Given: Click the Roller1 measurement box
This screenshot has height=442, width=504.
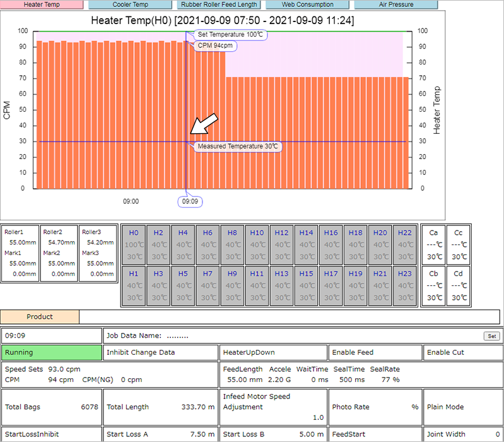Looking at the screenshot, I should click(20, 253).
